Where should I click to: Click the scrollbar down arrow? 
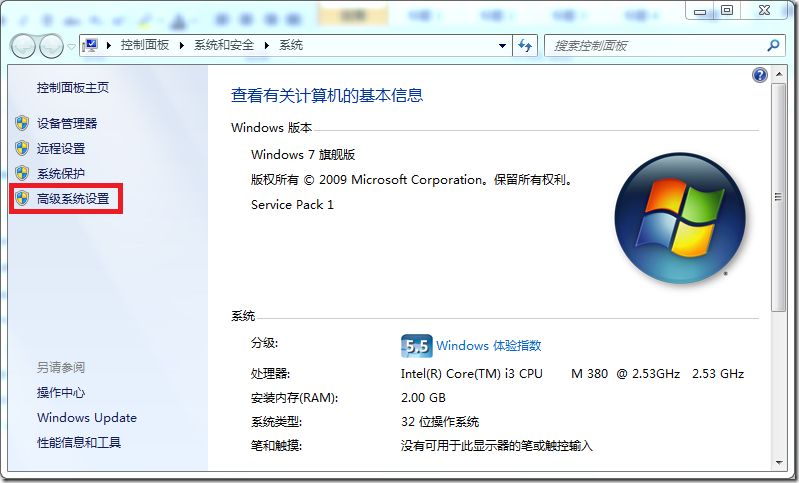[x=778, y=463]
